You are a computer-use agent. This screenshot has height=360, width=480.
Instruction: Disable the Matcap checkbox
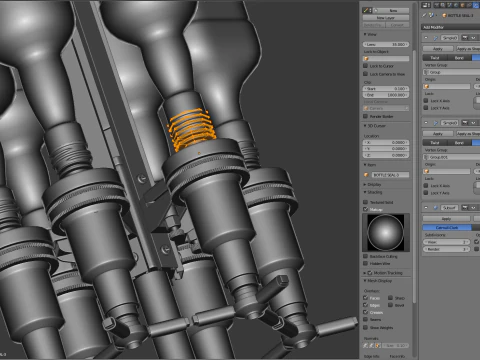pos(365,209)
